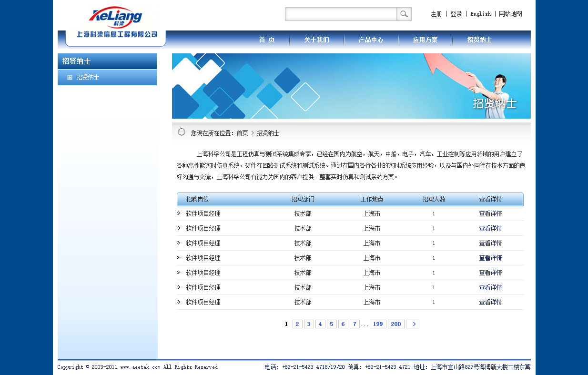Go to page 2 of job listings
Viewport: 588px width, 375px height.
pos(297,324)
